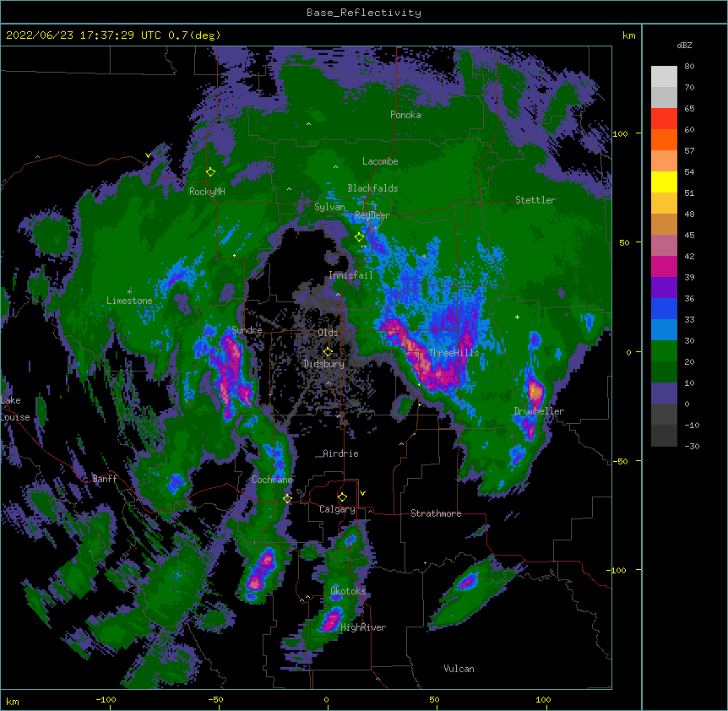Click the RedDeer map label
The image size is (728, 711).
pyautogui.click(x=372, y=215)
